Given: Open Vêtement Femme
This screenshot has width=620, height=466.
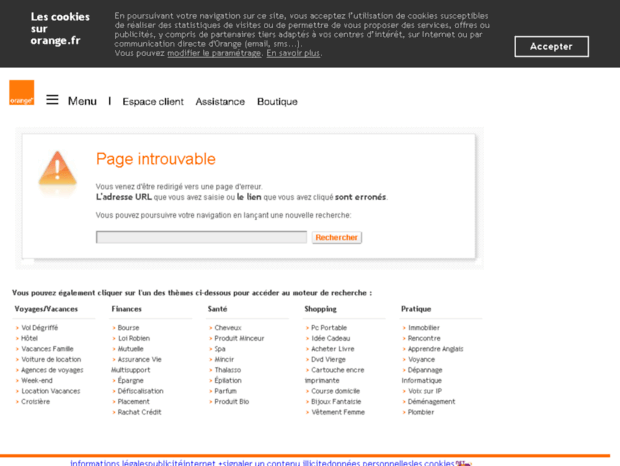Looking at the screenshot, I should tap(338, 412).
